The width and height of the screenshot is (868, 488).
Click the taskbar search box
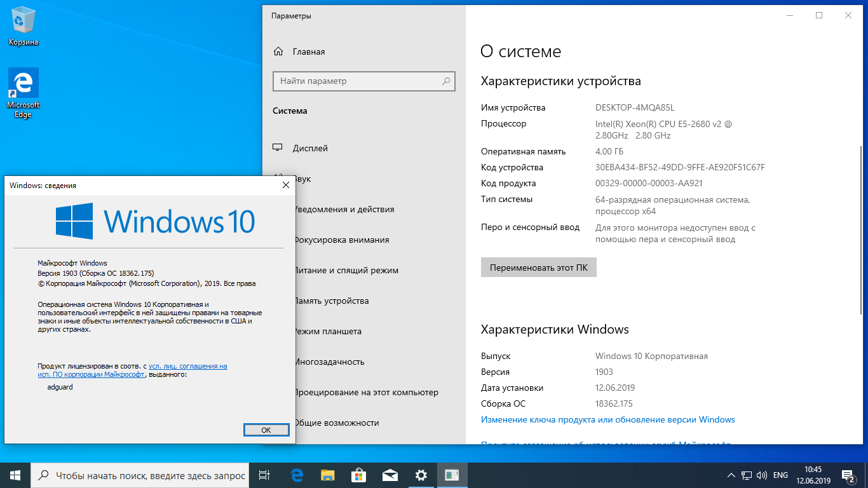tap(139, 475)
